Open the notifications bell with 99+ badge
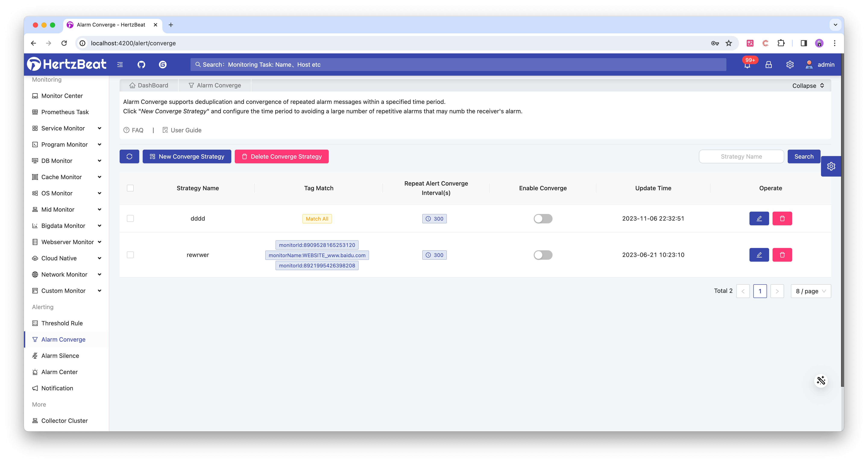The width and height of the screenshot is (868, 463). coord(747,65)
